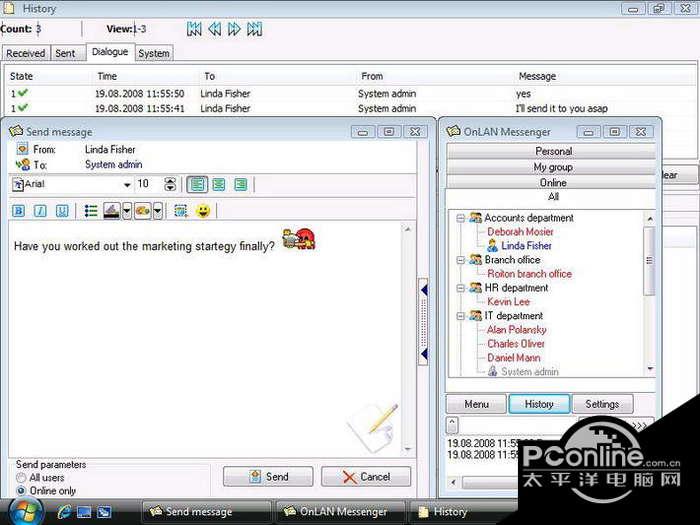Image resolution: width=700 pixels, height=525 pixels.
Task: Open text color dropdown arrow
Action: (x=127, y=211)
